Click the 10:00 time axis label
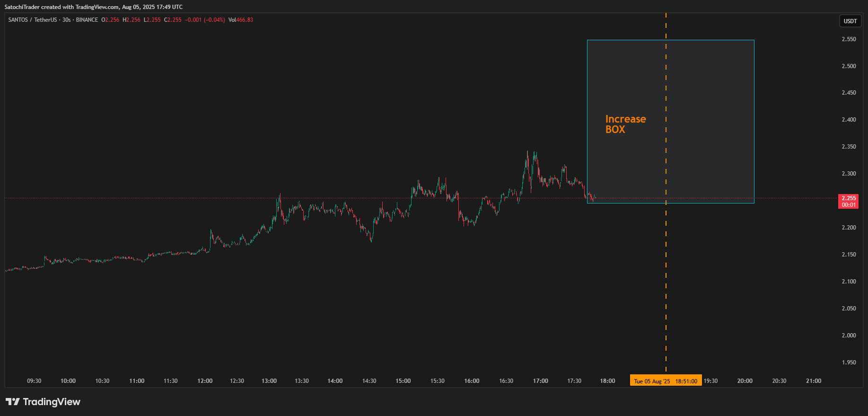Image resolution: width=868 pixels, height=416 pixels. (68, 381)
